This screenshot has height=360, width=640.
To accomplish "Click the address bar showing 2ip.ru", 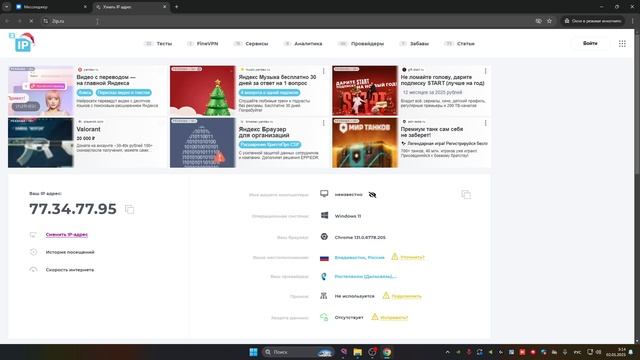I will click(286, 21).
